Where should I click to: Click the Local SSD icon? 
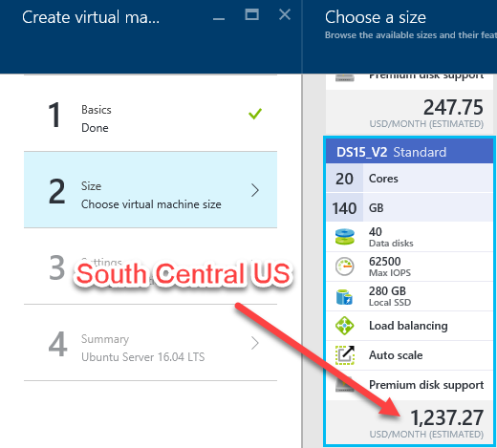tap(345, 296)
